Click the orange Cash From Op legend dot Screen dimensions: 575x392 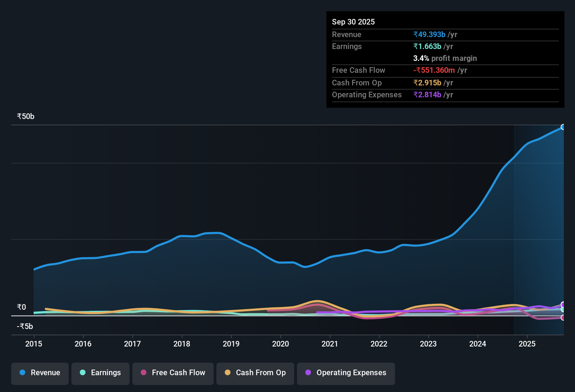pos(228,373)
